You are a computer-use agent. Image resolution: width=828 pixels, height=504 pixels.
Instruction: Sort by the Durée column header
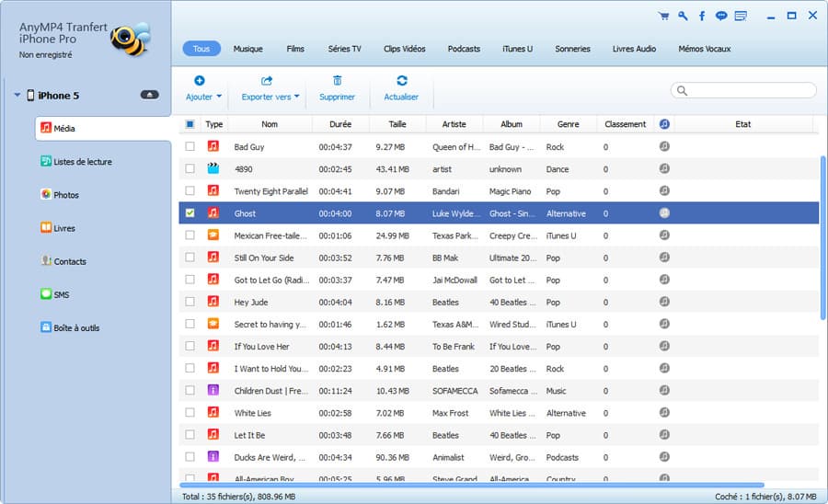pos(340,124)
